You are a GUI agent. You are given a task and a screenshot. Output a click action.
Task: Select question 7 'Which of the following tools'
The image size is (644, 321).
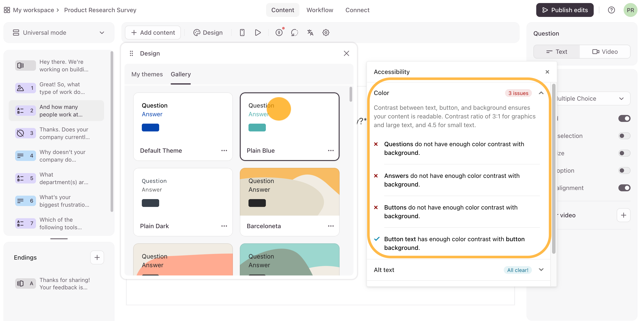pos(56,223)
